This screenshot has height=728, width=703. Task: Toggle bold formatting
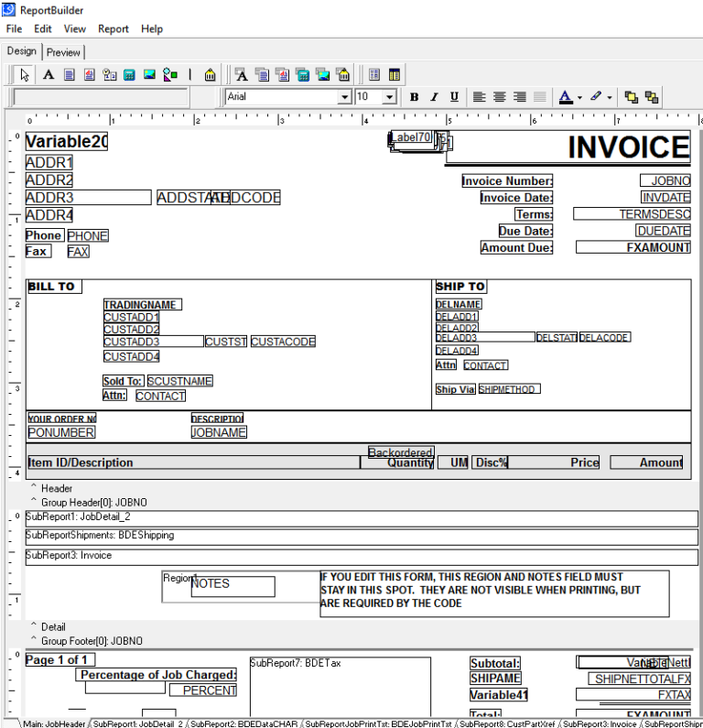coord(414,96)
